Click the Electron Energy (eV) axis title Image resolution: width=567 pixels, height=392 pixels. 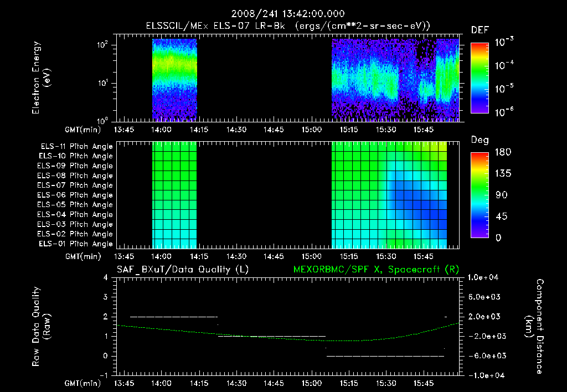[x=41, y=78]
